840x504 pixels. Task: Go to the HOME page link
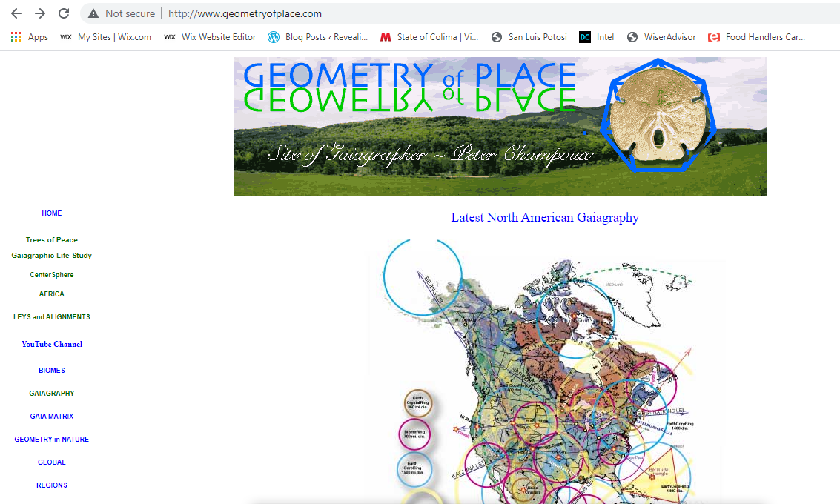click(x=52, y=213)
